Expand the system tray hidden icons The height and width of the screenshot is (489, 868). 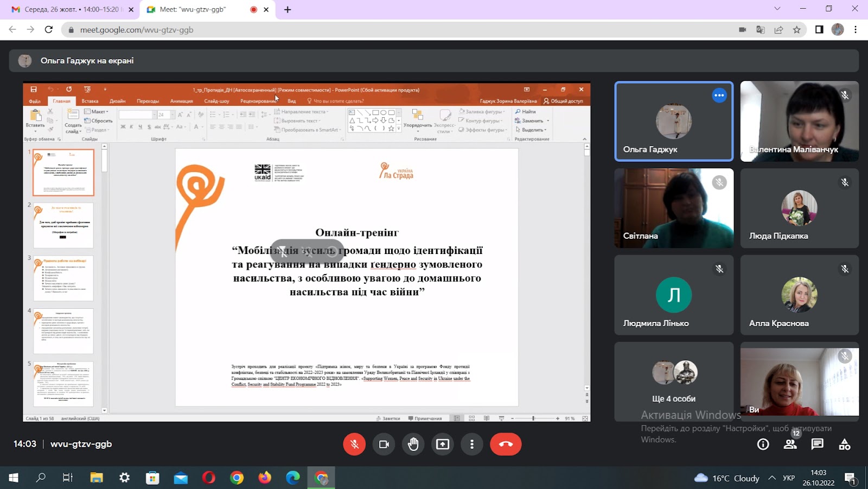772,478
